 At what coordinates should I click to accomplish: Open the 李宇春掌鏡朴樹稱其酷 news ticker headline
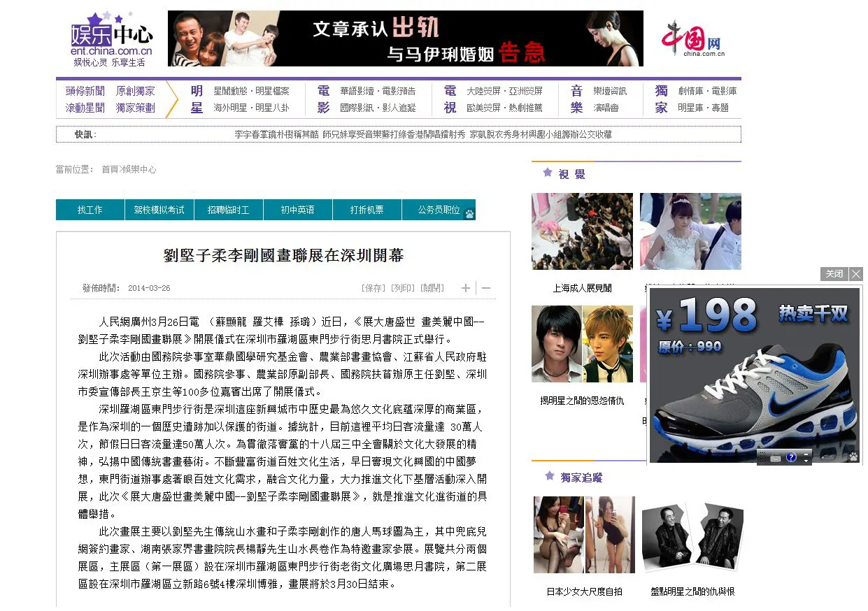coord(276,134)
